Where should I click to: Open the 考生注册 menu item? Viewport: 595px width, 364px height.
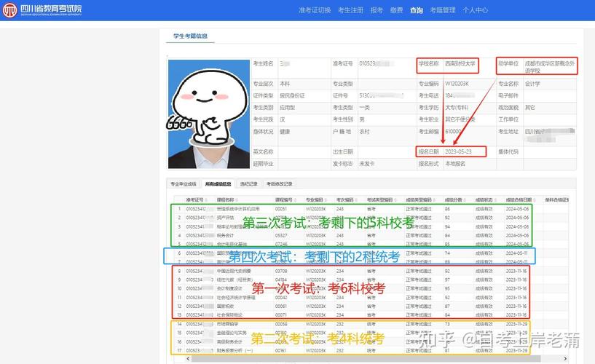tap(350, 10)
